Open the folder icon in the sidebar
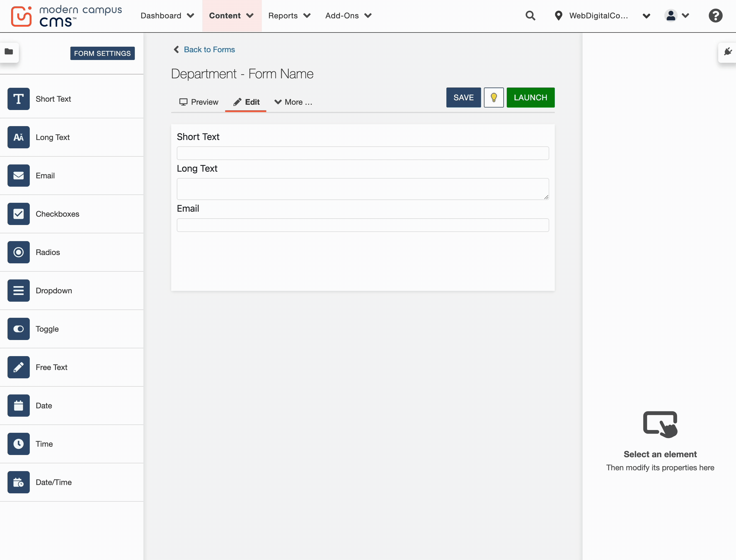Image resolution: width=736 pixels, height=560 pixels. click(x=8, y=52)
